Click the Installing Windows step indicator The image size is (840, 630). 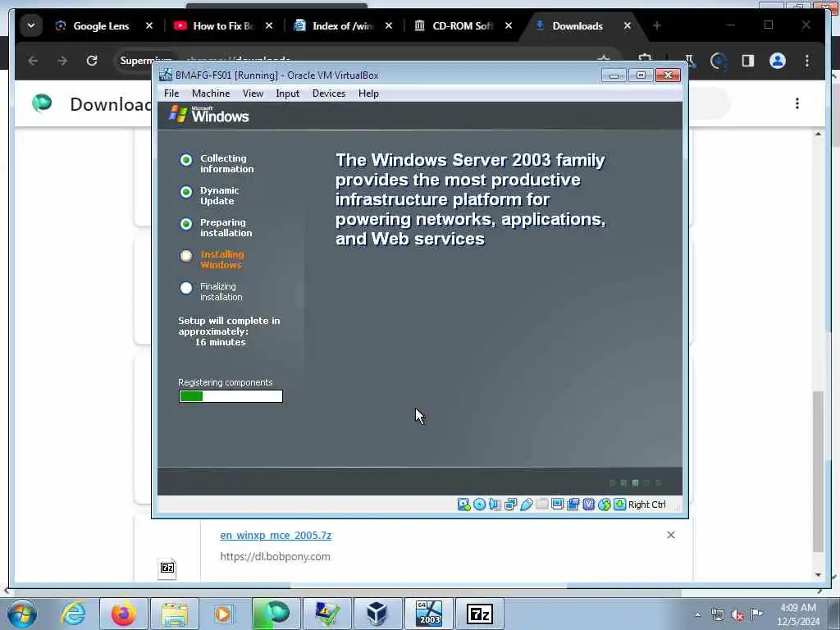(186, 256)
